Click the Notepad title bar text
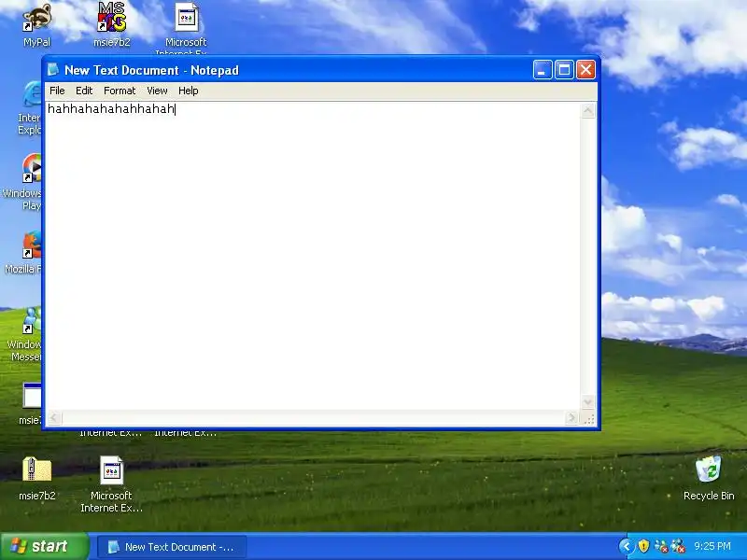 [x=151, y=70]
